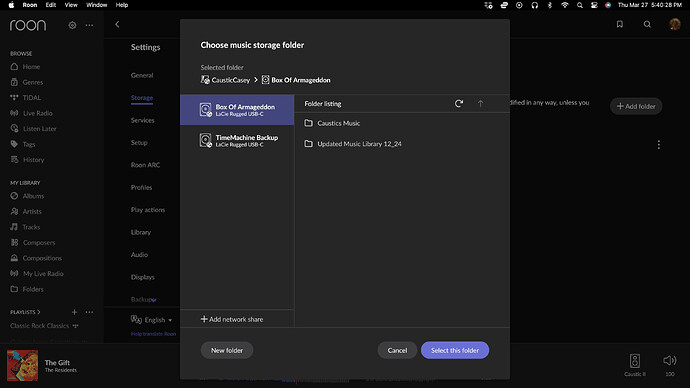Go back with the left arrow
Image resolution: width=690 pixels, height=388 pixels.
[117, 24]
